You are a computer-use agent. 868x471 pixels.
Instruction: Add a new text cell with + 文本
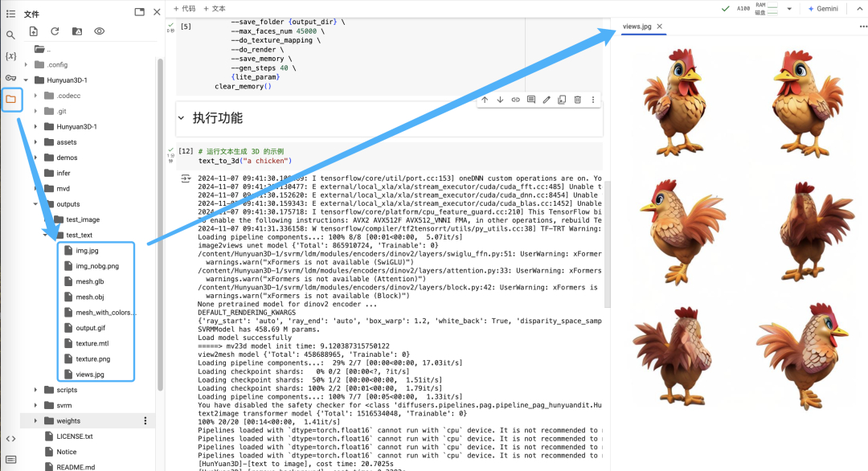pyautogui.click(x=215, y=9)
